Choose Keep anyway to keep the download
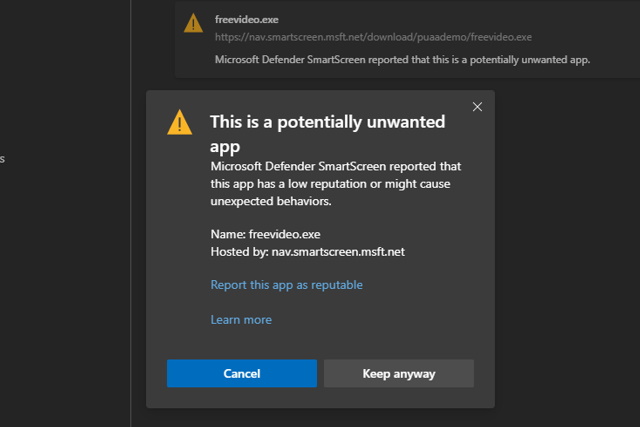 click(x=398, y=374)
